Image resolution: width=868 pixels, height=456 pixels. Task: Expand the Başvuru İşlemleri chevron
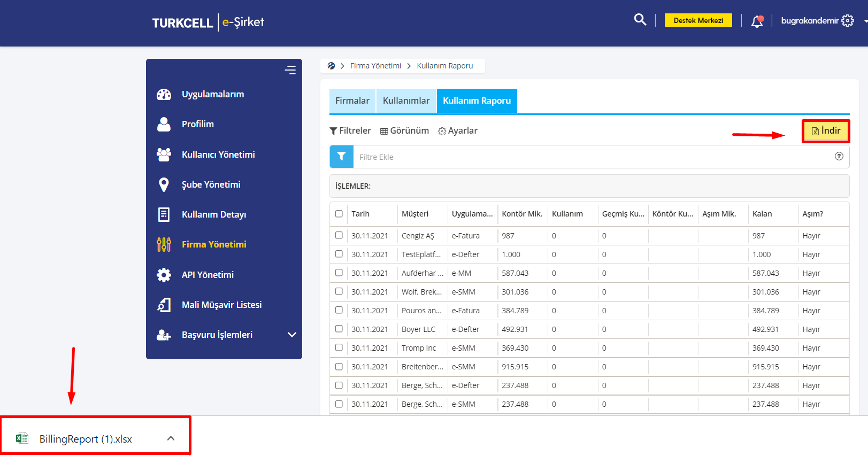point(292,335)
